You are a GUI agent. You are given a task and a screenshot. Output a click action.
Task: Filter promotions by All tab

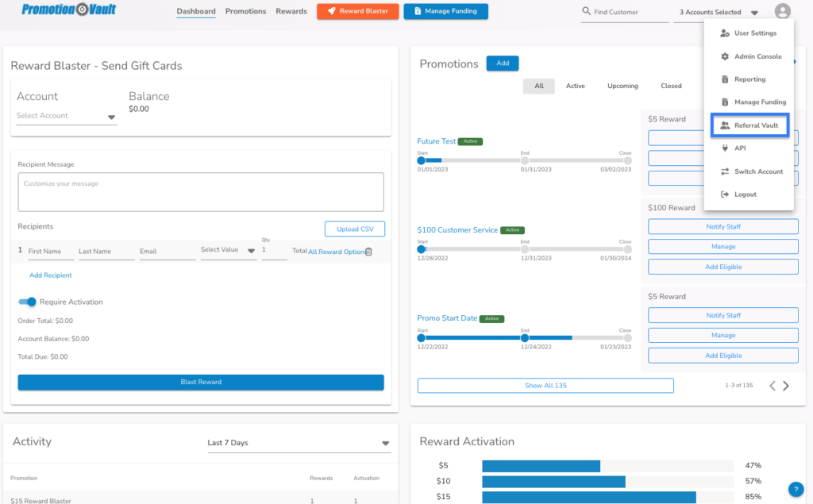tap(539, 86)
